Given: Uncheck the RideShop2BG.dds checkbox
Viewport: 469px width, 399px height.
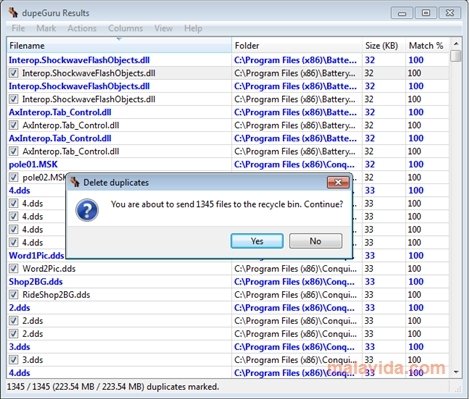Looking at the screenshot, I should tap(13, 295).
